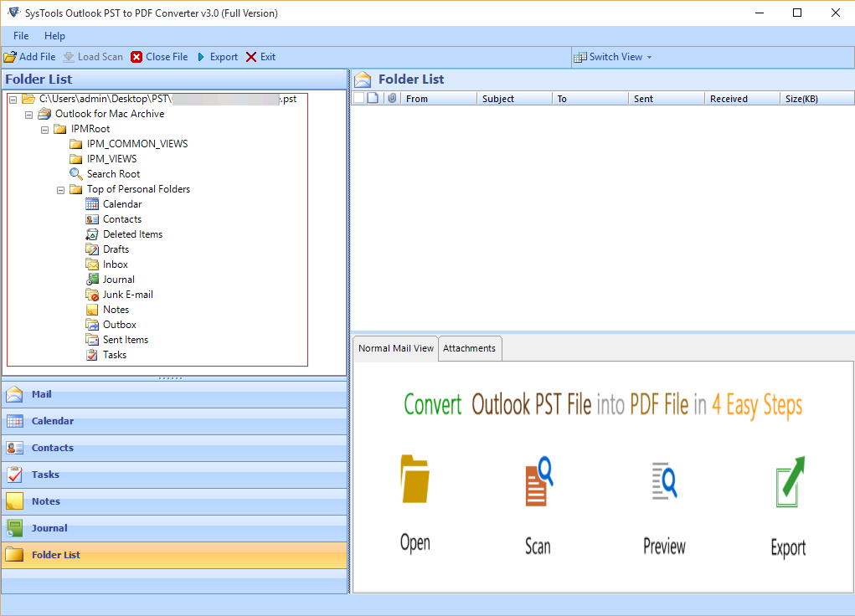The width and height of the screenshot is (855, 616).
Task: Open the Journal navigation pane button
Action: pos(49,528)
